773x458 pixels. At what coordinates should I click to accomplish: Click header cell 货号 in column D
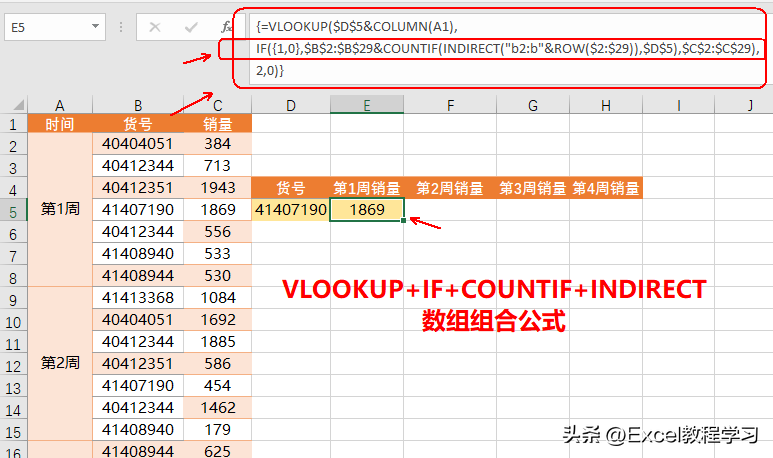[x=291, y=188]
